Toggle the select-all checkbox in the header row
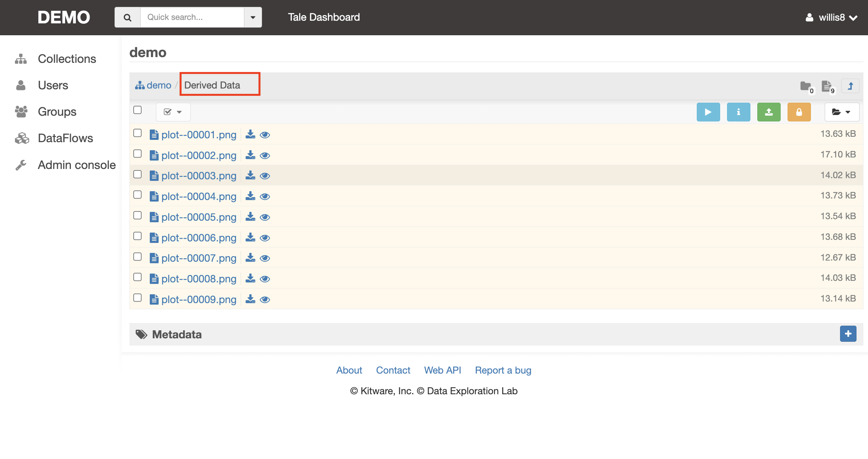 138,110
